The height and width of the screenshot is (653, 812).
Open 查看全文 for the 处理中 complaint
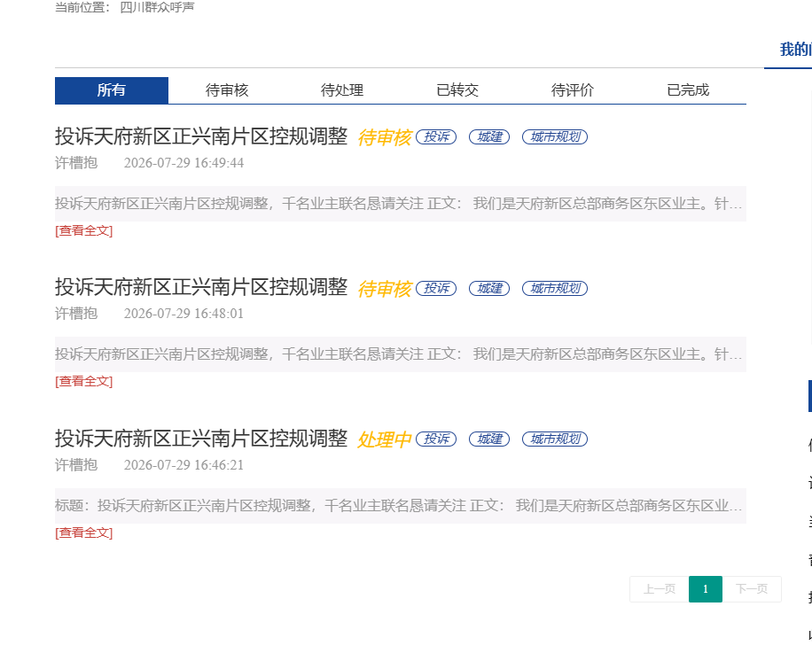(x=84, y=533)
